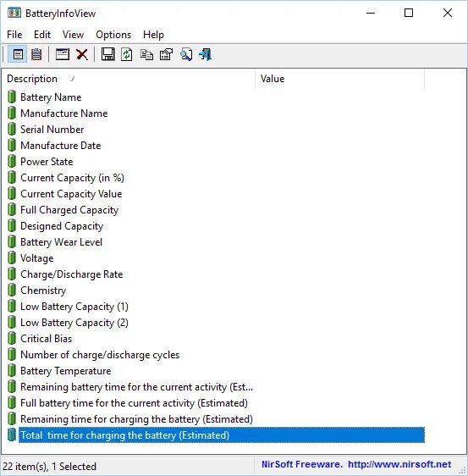
Task: Open the View menu
Action: click(73, 35)
